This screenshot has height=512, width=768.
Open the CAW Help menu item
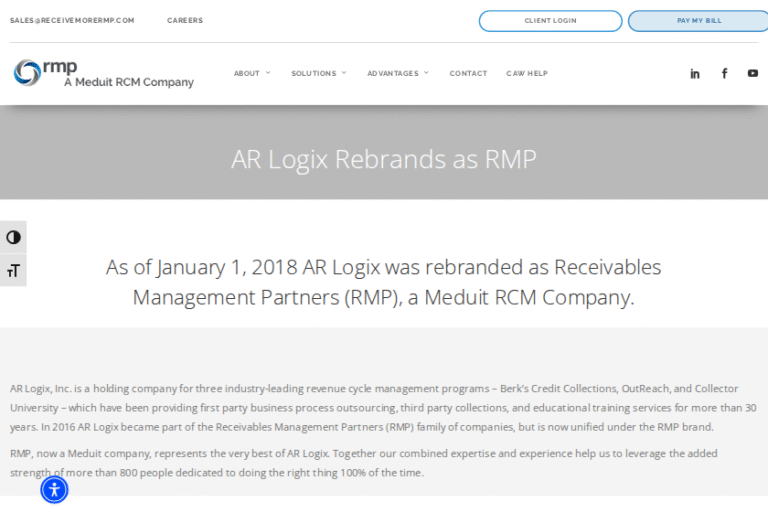pyautogui.click(x=527, y=74)
